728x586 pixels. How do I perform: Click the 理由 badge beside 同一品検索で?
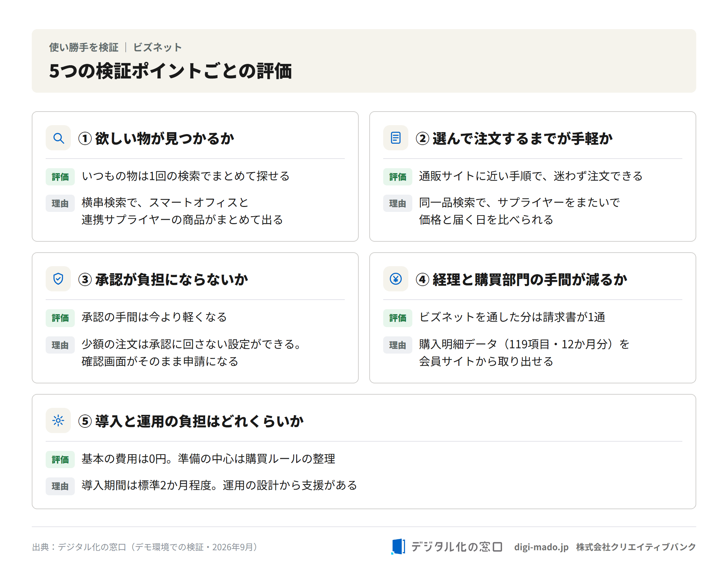pyautogui.click(x=397, y=203)
